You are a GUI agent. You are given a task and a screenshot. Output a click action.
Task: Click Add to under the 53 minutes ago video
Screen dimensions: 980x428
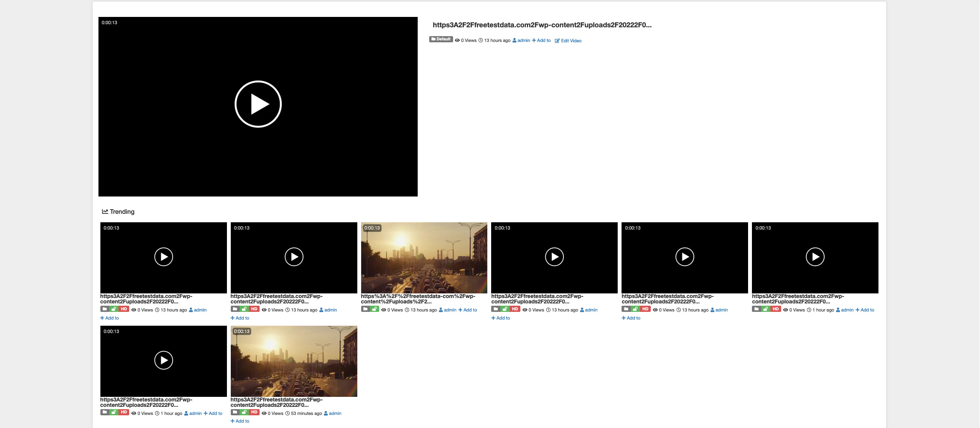click(240, 421)
